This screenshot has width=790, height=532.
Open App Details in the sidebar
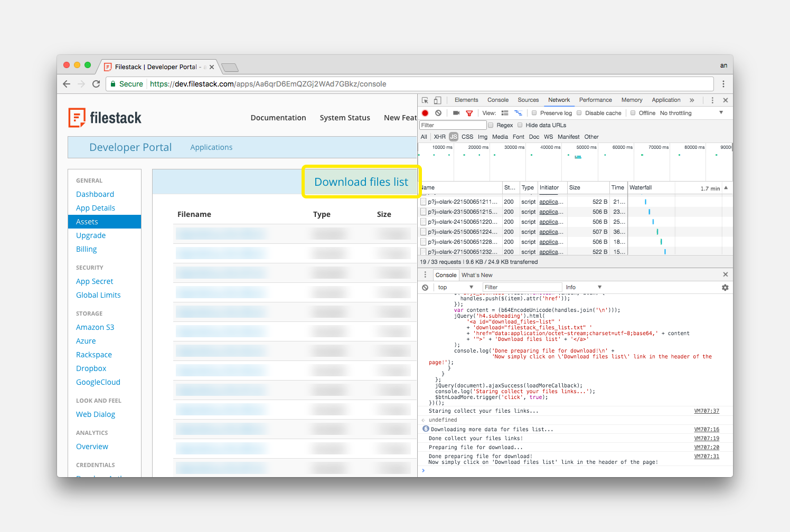pos(96,208)
